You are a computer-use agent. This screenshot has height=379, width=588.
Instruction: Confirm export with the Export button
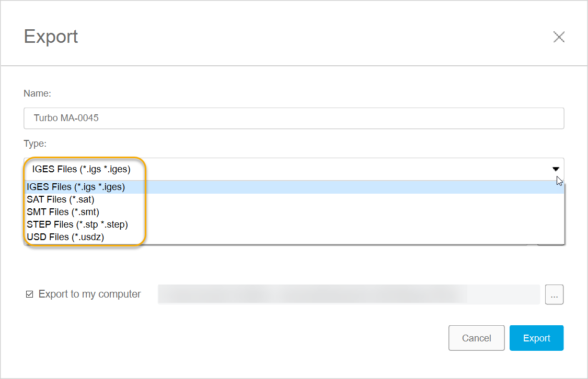pyautogui.click(x=536, y=338)
